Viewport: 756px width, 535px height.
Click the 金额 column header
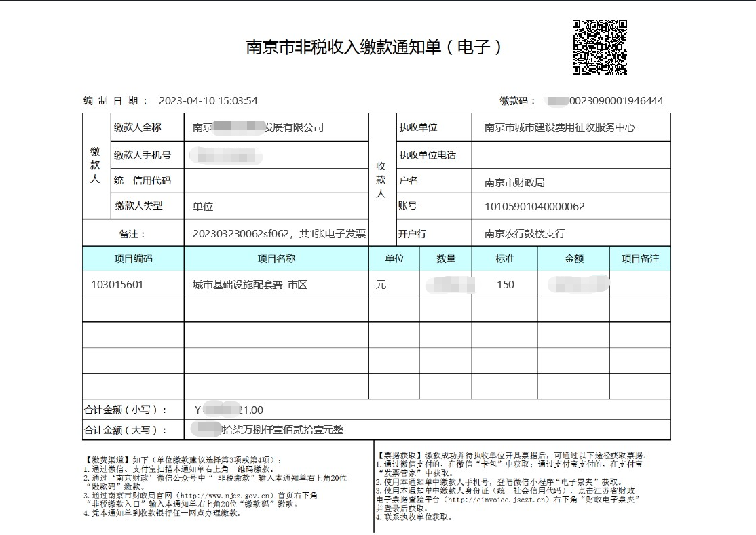point(573,258)
